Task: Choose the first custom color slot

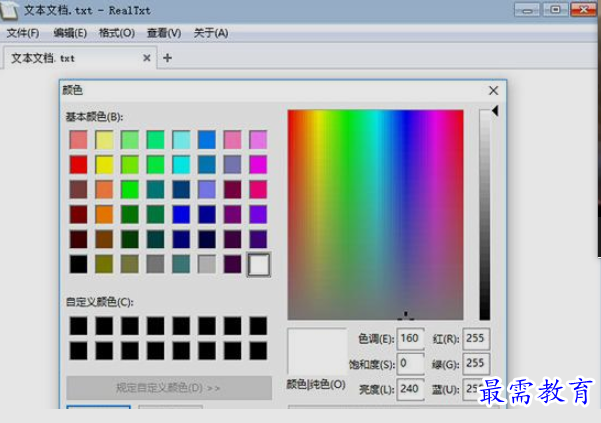Action: point(79,326)
